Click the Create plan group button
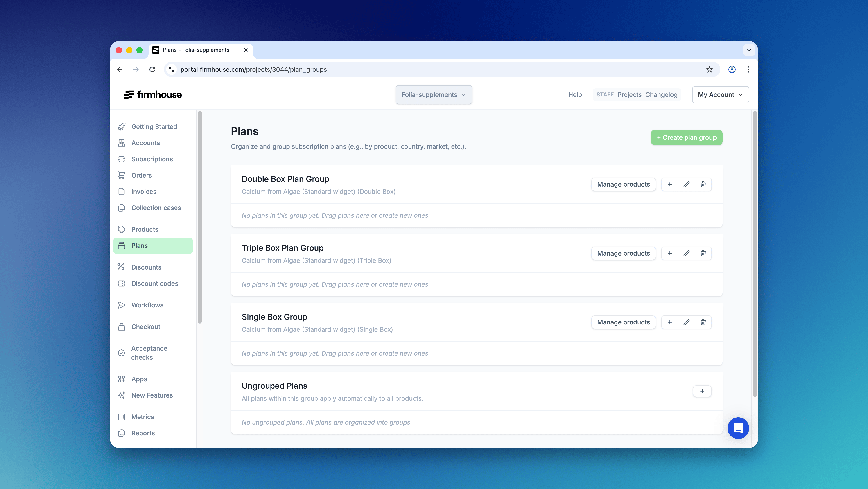 point(686,138)
